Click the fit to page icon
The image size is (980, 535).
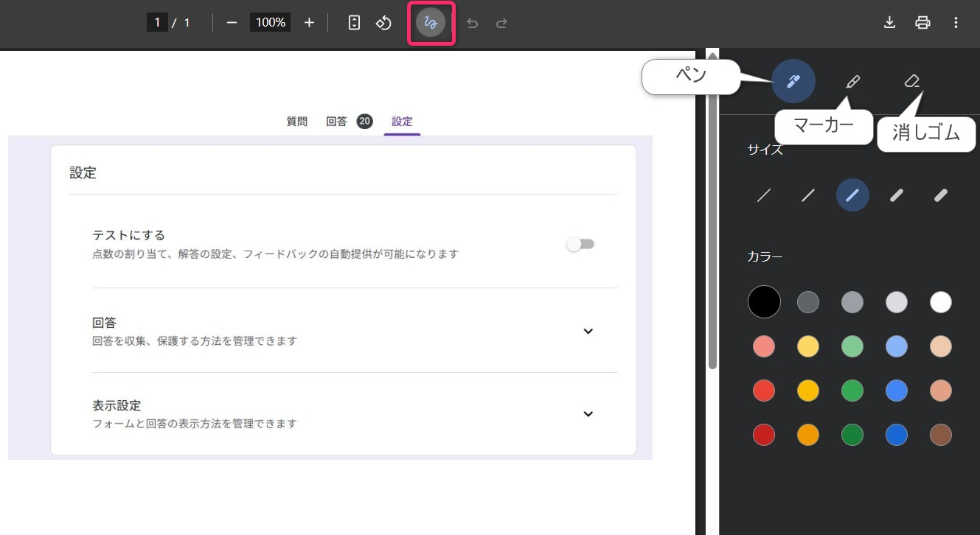click(354, 23)
